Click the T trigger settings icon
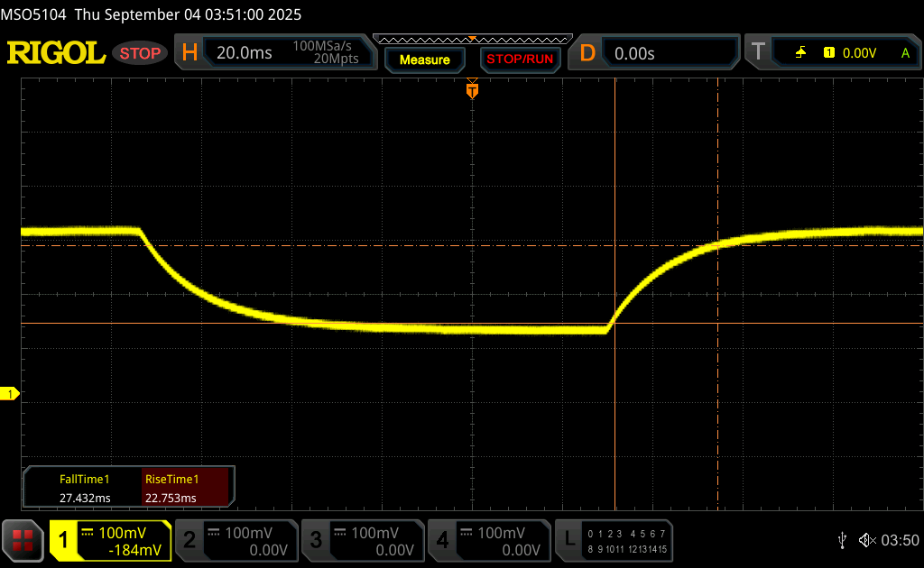Viewport: 924px width, 568px height. [758, 53]
